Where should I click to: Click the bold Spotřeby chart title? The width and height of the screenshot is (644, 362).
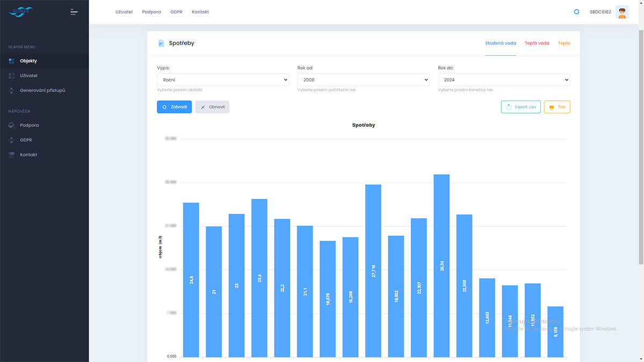pyautogui.click(x=364, y=125)
